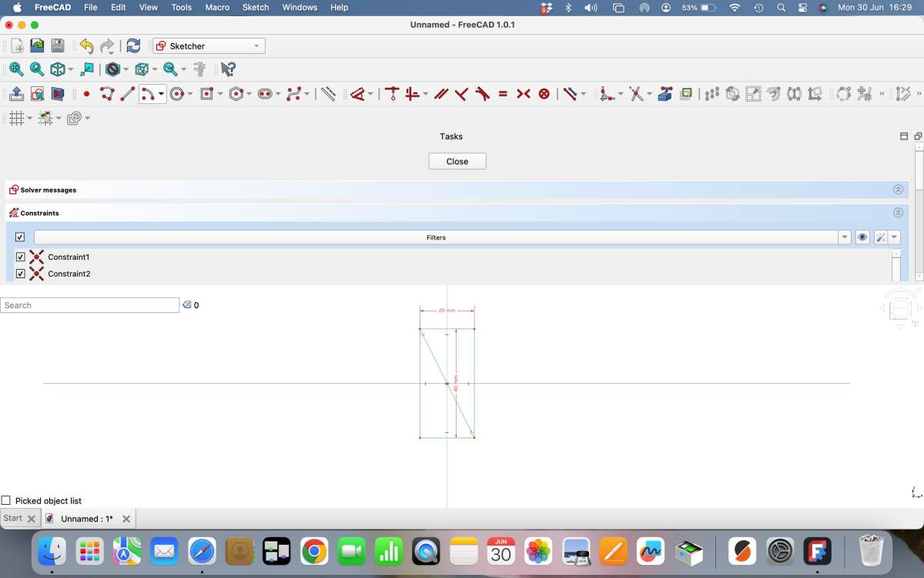Open the View menu
The width and height of the screenshot is (924, 578).
149,7
